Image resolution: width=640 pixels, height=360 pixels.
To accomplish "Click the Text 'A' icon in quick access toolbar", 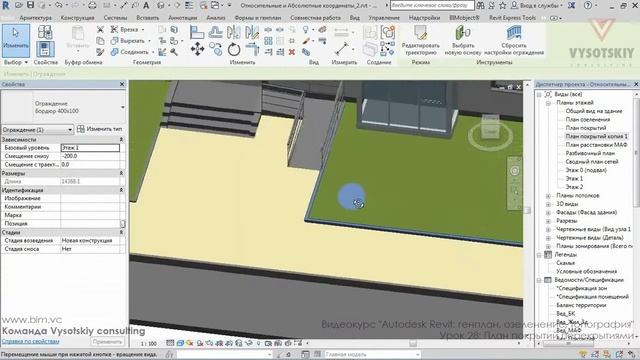I will pyautogui.click(x=146, y=5).
